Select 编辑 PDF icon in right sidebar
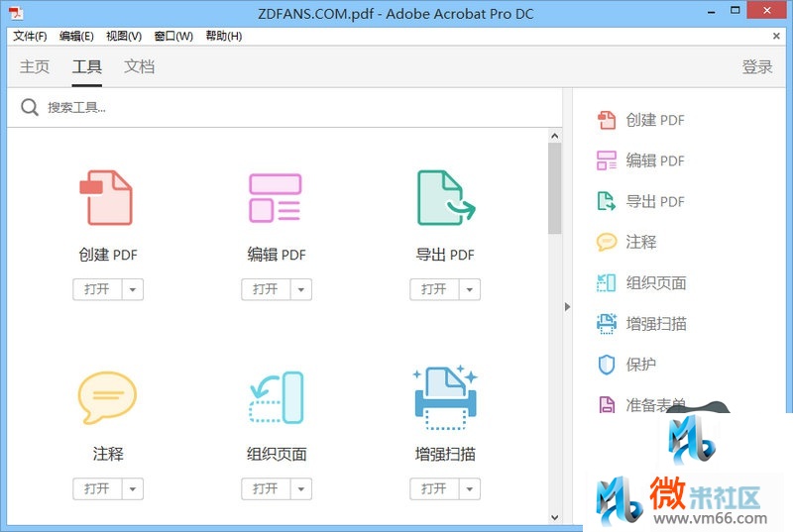This screenshot has height=532, width=793. tap(607, 160)
